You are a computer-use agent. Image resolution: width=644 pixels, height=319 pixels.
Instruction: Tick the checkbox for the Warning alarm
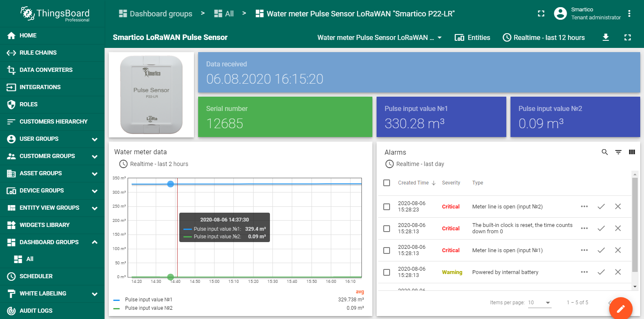[x=387, y=272]
